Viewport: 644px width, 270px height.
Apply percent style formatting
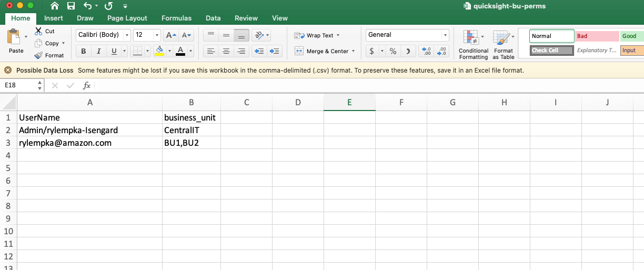coord(393,51)
